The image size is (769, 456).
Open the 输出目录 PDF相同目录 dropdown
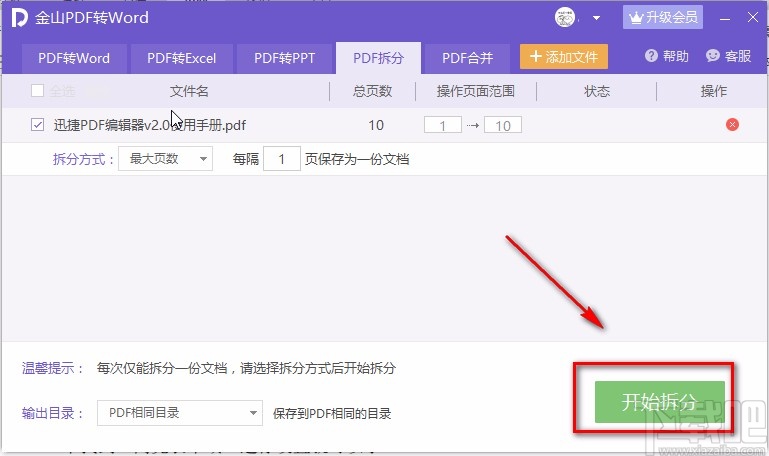click(x=179, y=413)
